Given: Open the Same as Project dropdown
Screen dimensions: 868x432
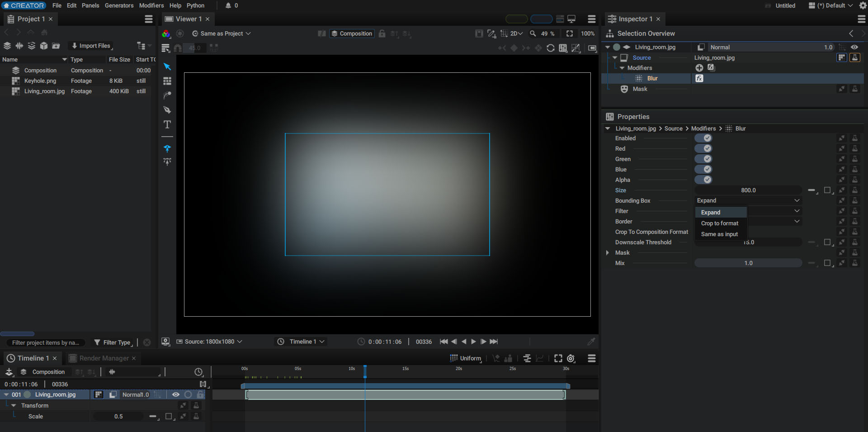Looking at the screenshot, I should coord(222,33).
